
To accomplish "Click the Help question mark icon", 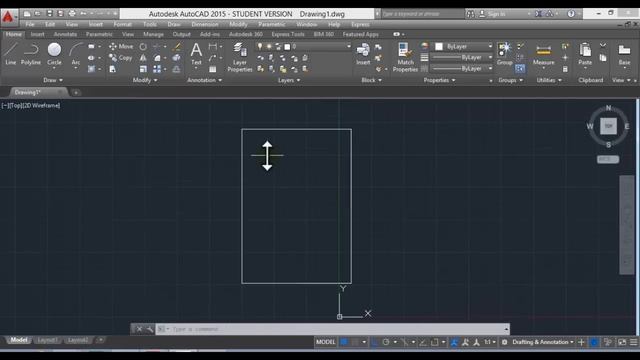I will (571, 13).
